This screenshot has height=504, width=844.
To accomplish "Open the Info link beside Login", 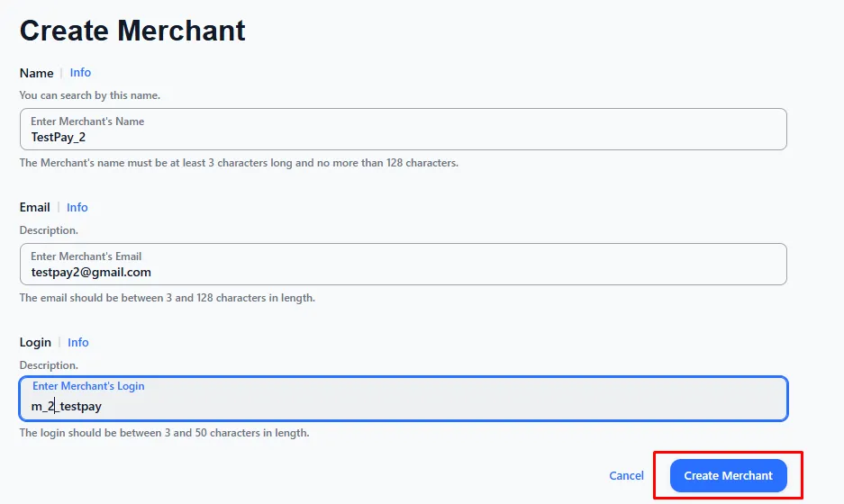I will [78, 343].
